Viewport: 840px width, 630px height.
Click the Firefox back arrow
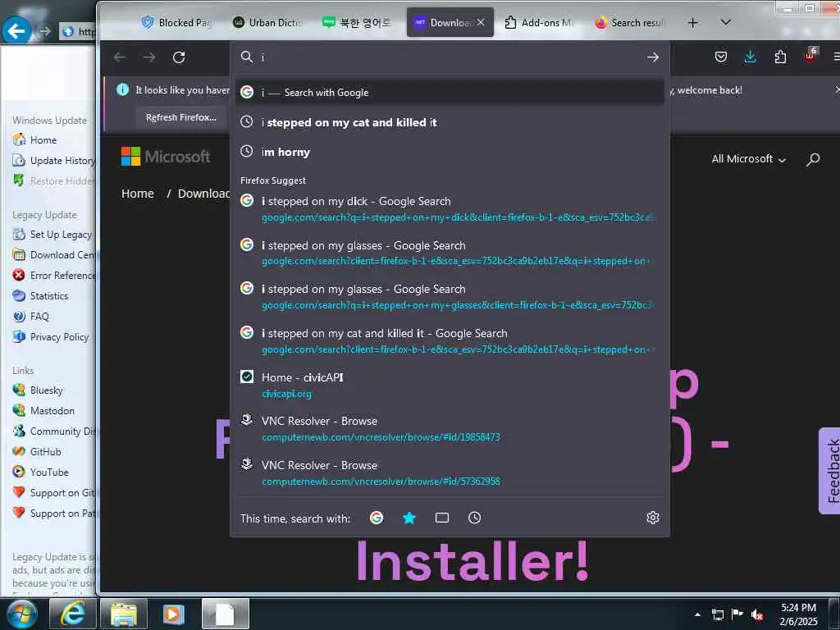pyautogui.click(x=120, y=57)
